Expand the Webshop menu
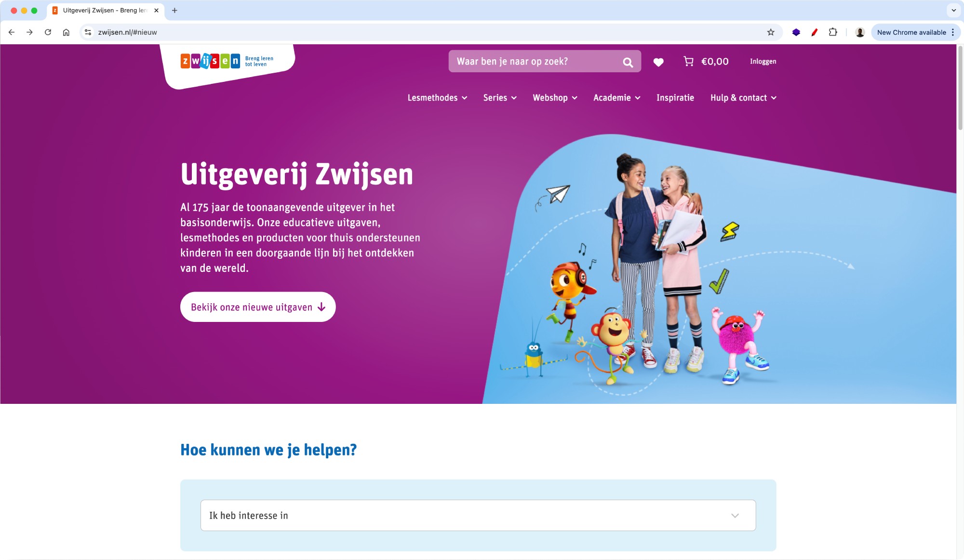Viewport: 964px width, 560px height. 555,98
